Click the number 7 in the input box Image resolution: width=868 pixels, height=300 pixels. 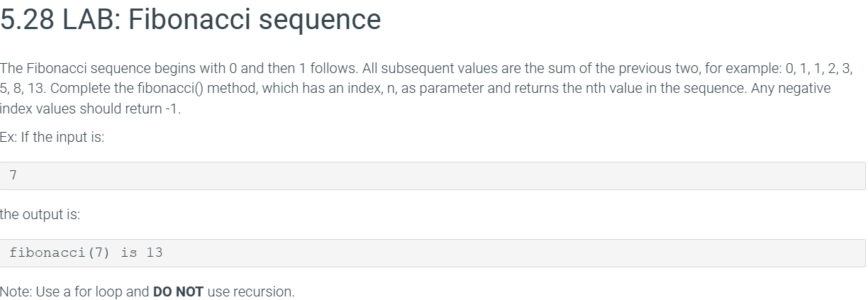point(13,175)
